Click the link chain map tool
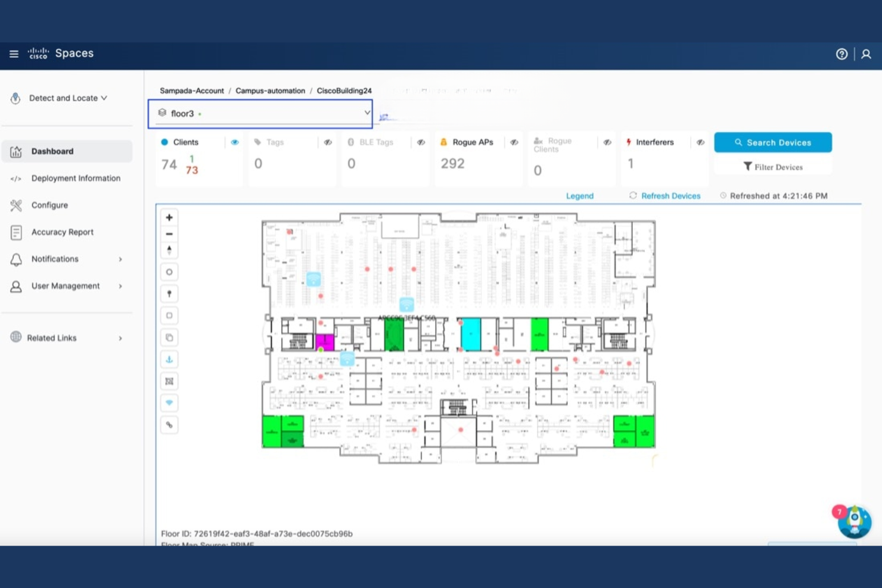This screenshot has width=882, height=588. click(x=169, y=425)
